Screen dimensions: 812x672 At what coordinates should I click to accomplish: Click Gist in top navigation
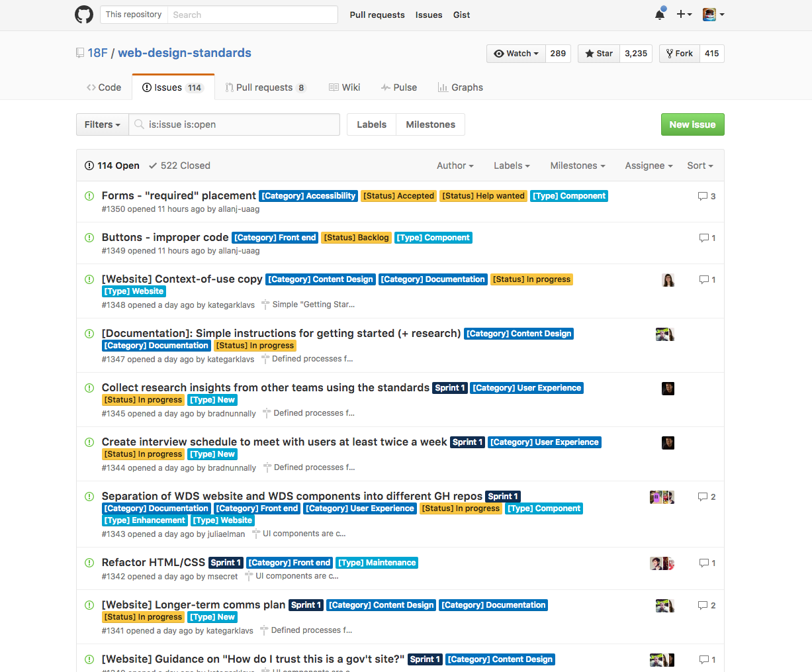pyautogui.click(x=462, y=15)
